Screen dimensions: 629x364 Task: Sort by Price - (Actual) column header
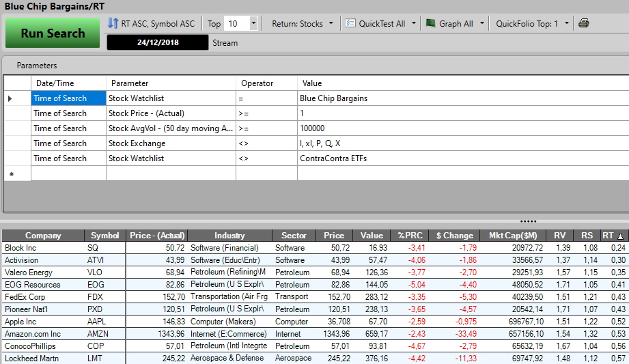pyautogui.click(x=157, y=236)
